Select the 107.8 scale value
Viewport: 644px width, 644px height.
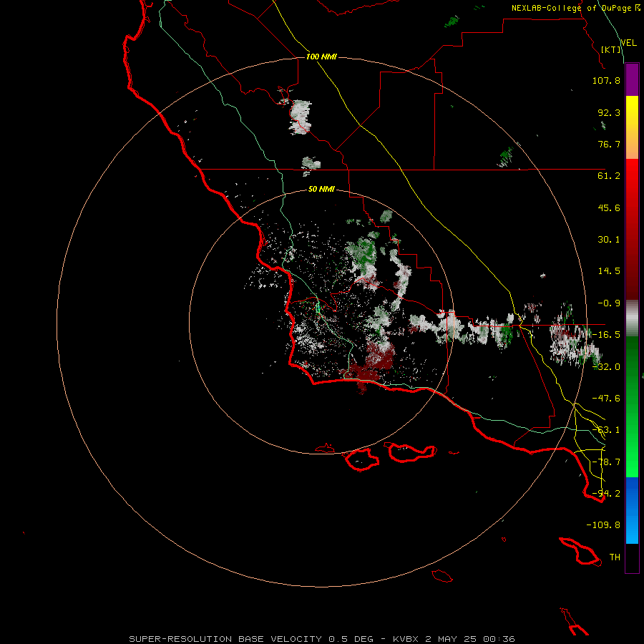(606, 80)
